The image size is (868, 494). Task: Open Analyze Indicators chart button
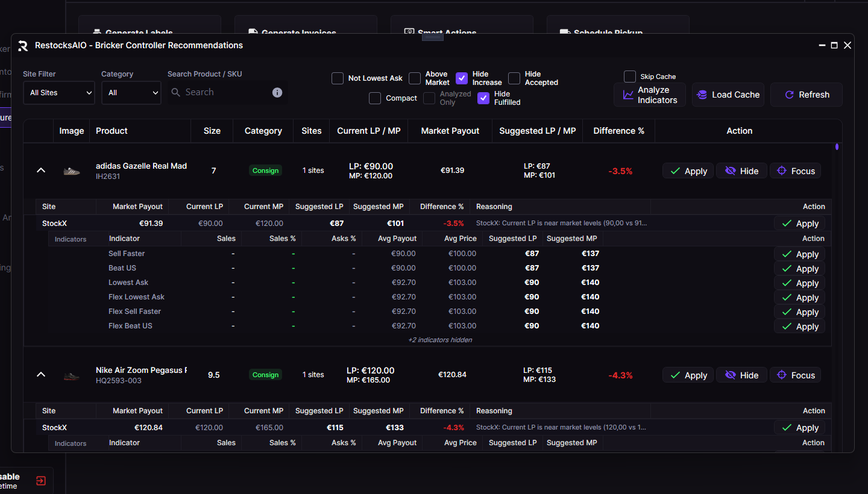[650, 95]
